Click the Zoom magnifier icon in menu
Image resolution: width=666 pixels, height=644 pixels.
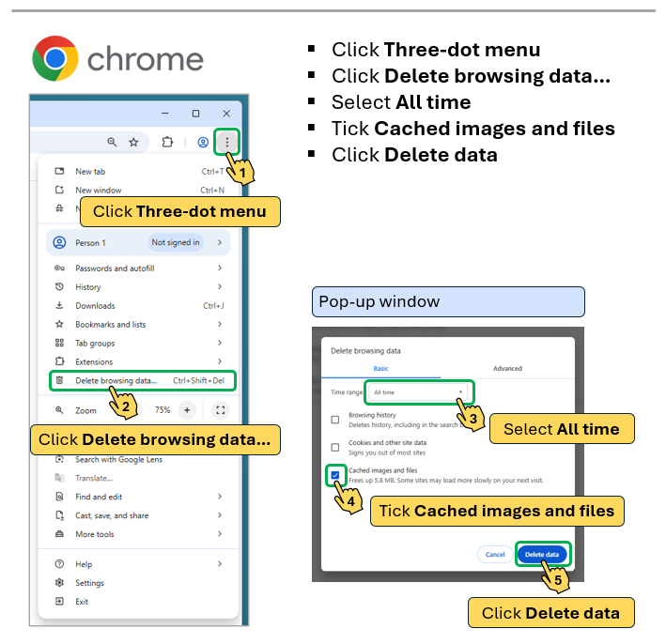[x=59, y=410]
